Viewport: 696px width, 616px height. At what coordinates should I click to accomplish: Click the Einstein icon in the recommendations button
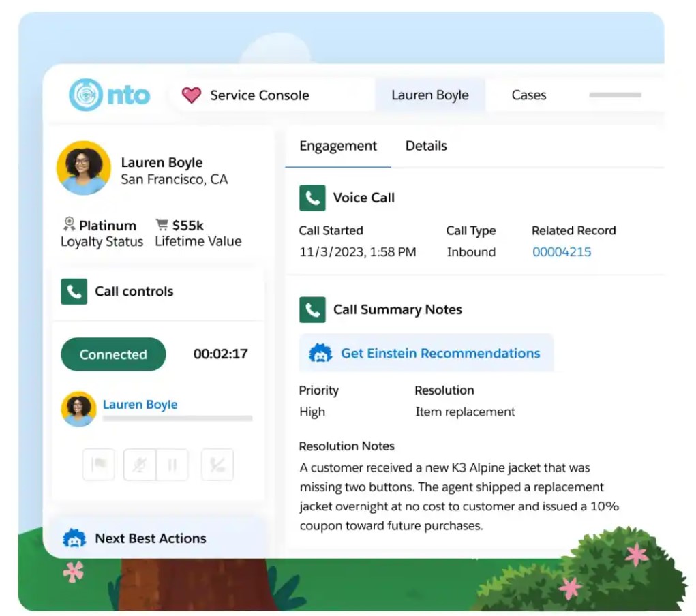(320, 353)
